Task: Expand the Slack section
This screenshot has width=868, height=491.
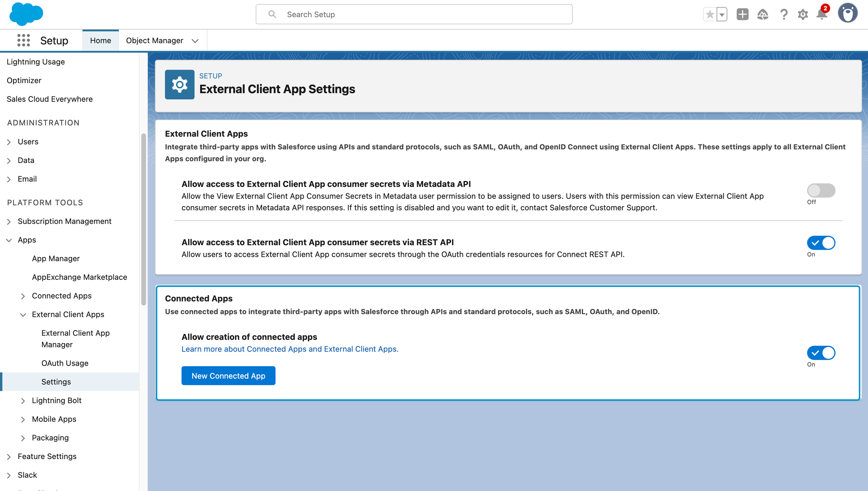Action: tap(9, 475)
